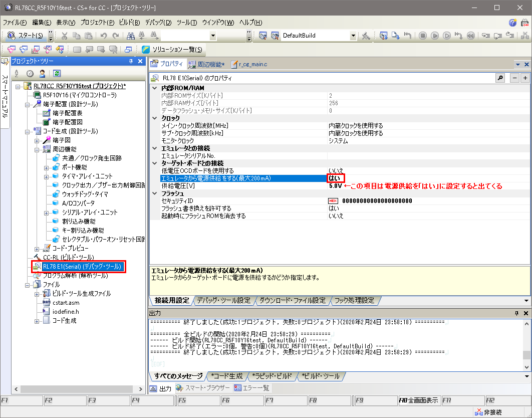532x418 pixels.
Task: Select the デバッグ・ツール設定 property tab
Action: (223, 300)
